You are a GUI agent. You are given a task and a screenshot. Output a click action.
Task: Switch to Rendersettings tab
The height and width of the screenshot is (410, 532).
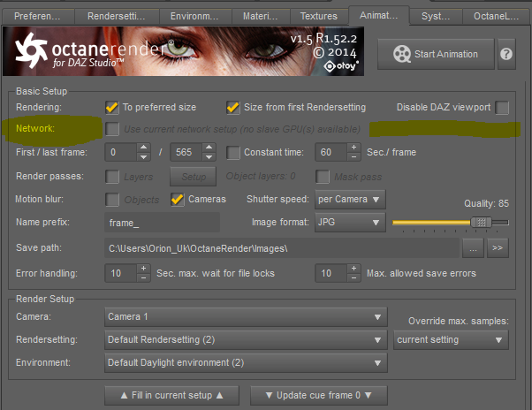117,16
